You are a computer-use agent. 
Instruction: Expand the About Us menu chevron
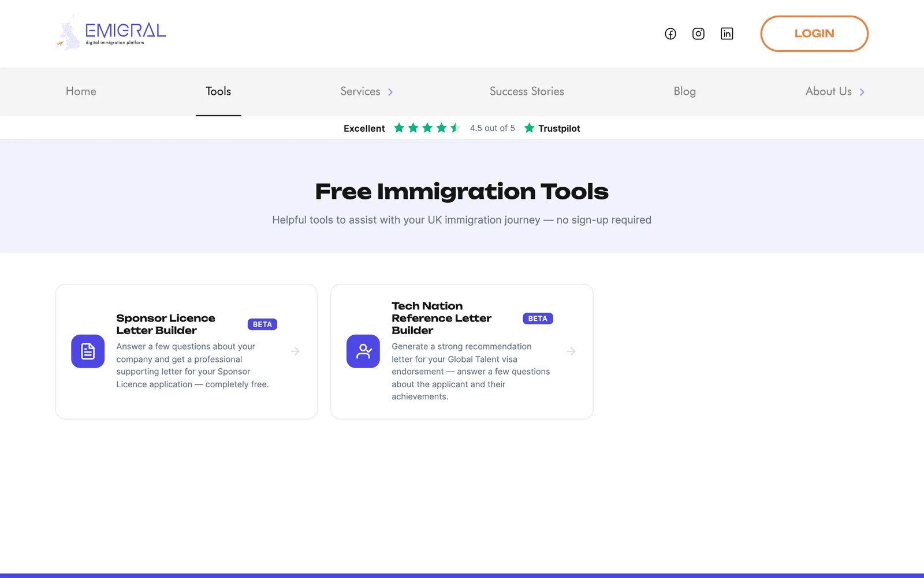coord(862,92)
